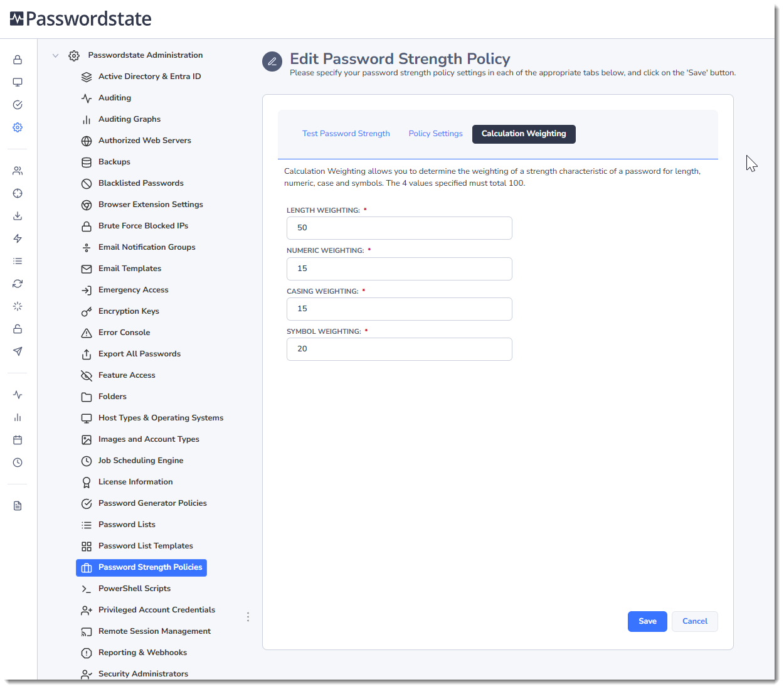Viewport: 784px width, 689px height.
Task: Select Passwordstate Administration tree node
Action: [146, 55]
